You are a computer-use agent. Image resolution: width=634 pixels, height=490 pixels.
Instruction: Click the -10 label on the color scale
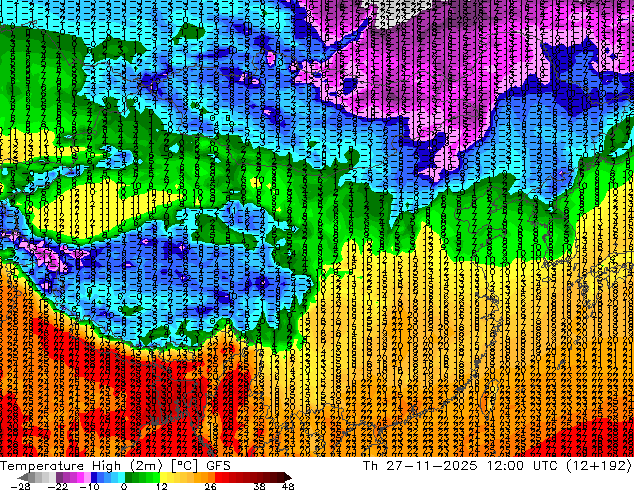click(89, 486)
